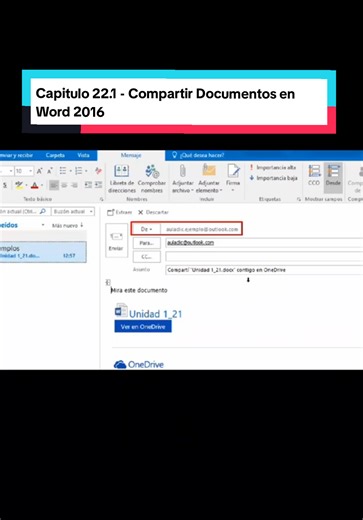Increase the paragraph indent
363x520 pixels.
pos(98,185)
